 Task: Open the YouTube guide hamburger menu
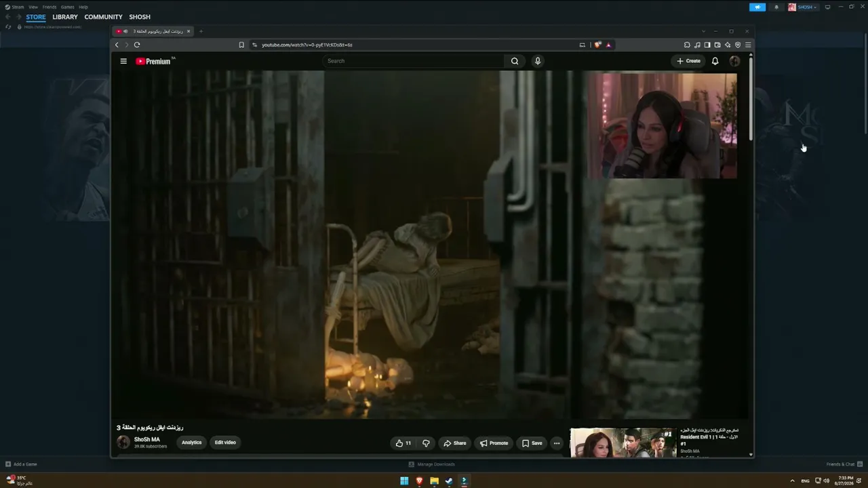(x=123, y=61)
